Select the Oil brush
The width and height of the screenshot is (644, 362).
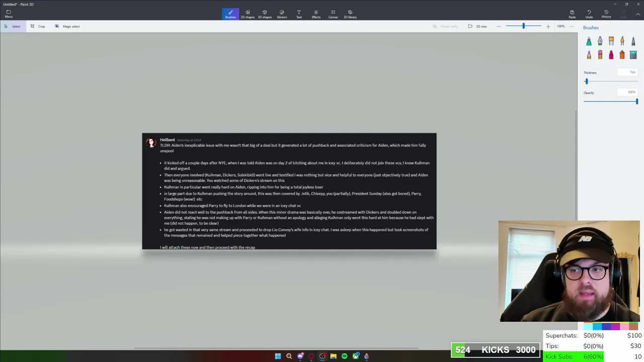(611, 41)
